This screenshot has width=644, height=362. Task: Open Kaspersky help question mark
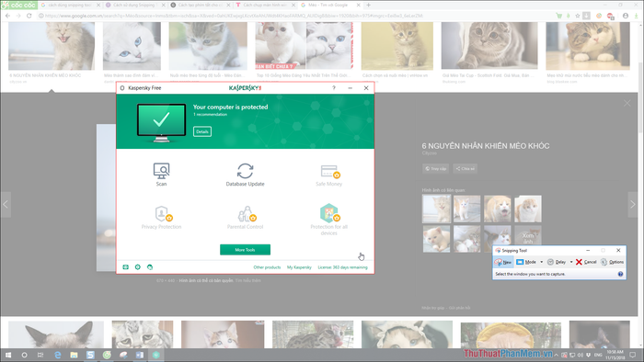pyautogui.click(x=334, y=87)
